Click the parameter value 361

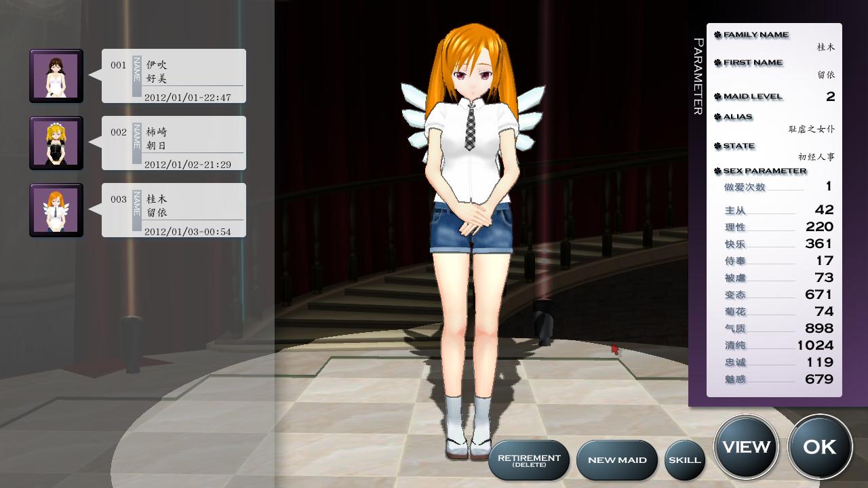[x=820, y=243]
